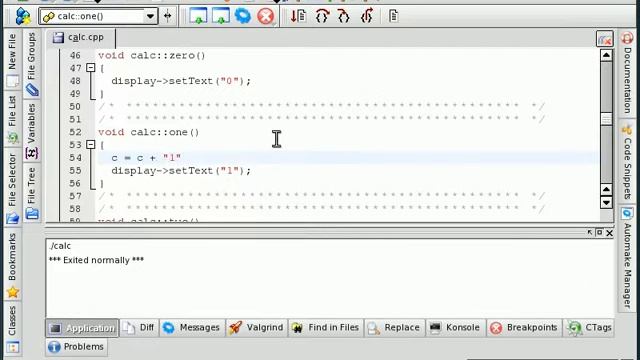Click the close-document icon at editor top right
Screen dimensions: 640x360
click(604, 39)
